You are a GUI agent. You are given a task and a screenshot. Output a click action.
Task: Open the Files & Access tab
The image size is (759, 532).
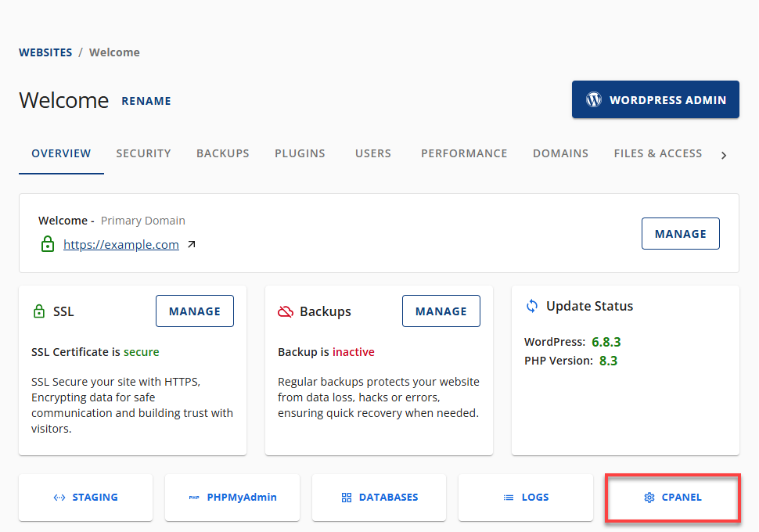pos(658,153)
